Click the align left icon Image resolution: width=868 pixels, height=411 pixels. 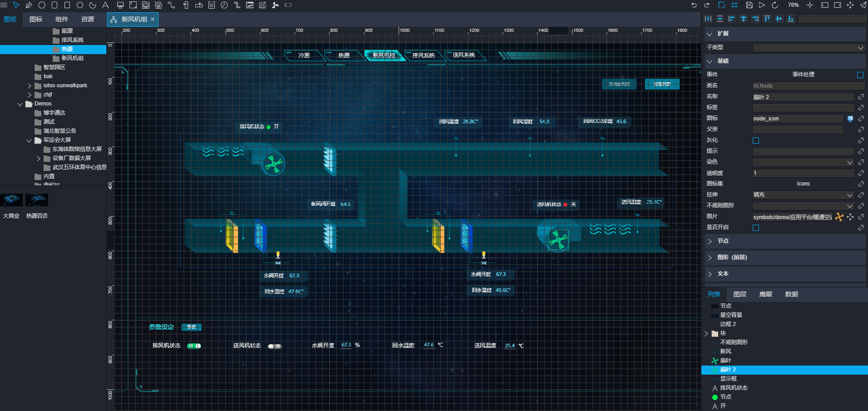tap(732, 19)
